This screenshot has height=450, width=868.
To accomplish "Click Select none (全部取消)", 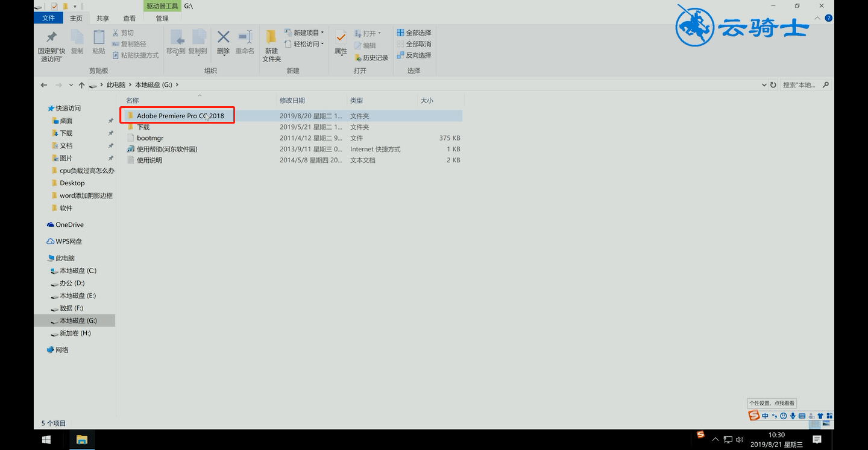I will point(414,44).
